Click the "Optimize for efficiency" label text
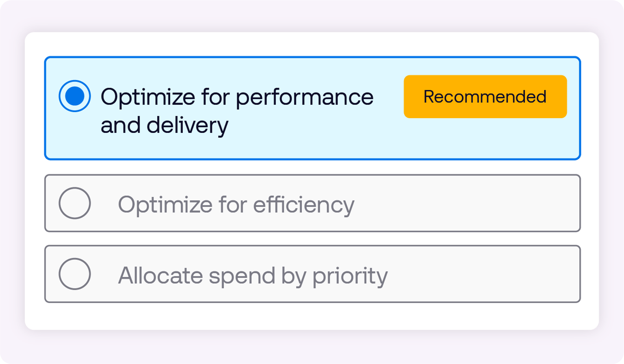This screenshot has width=624, height=364. 236,204
